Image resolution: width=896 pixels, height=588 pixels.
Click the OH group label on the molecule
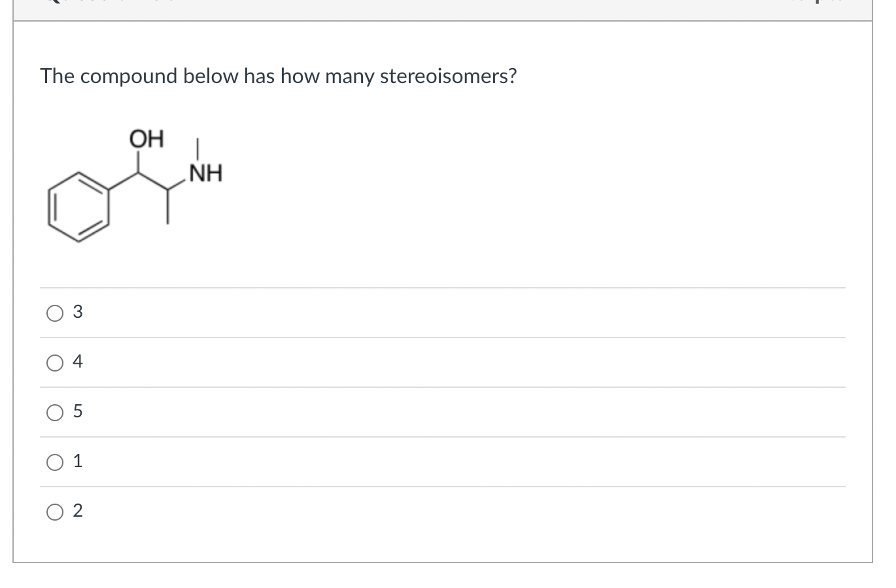coord(147,139)
